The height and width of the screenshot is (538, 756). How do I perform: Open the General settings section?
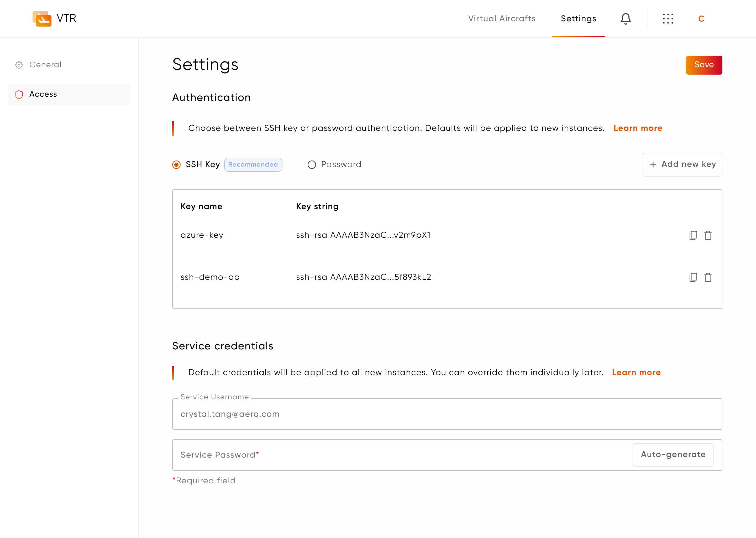coord(45,65)
